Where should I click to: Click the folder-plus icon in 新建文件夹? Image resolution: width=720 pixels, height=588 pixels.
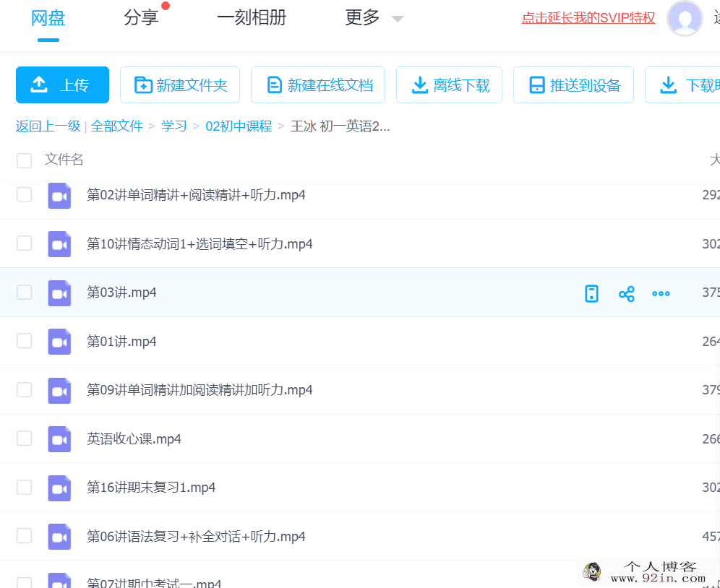(143, 85)
